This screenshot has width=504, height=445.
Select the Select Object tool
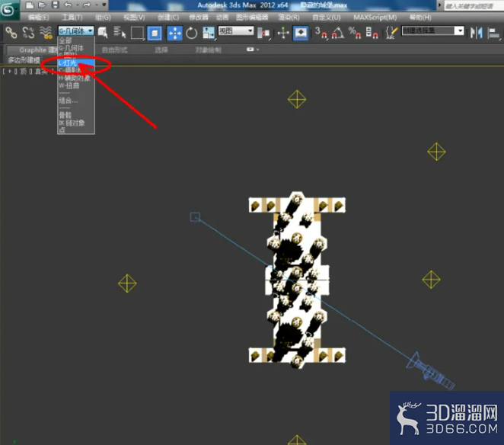pos(103,33)
